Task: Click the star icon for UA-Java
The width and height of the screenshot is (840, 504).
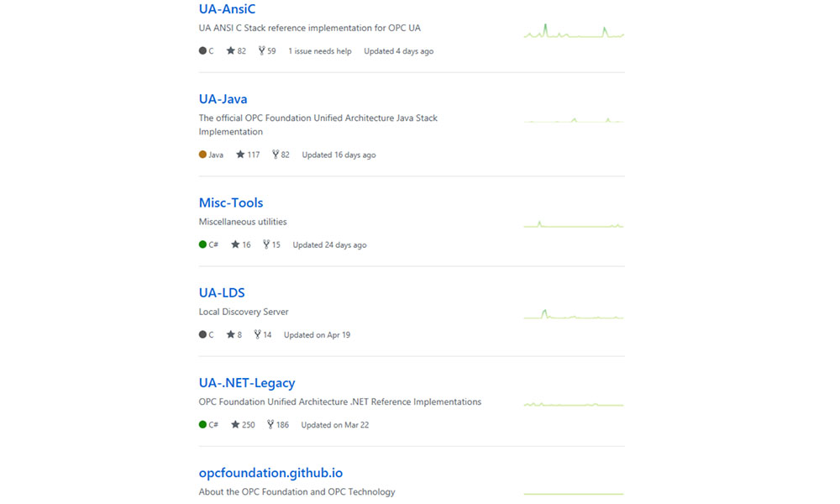Action: pos(240,155)
